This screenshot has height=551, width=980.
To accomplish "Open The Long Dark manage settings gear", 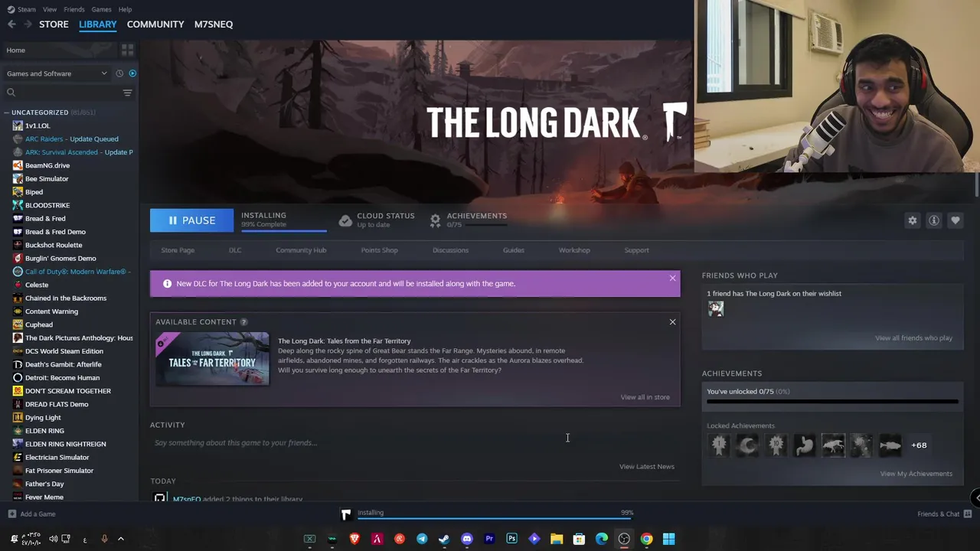I will 913,220.
